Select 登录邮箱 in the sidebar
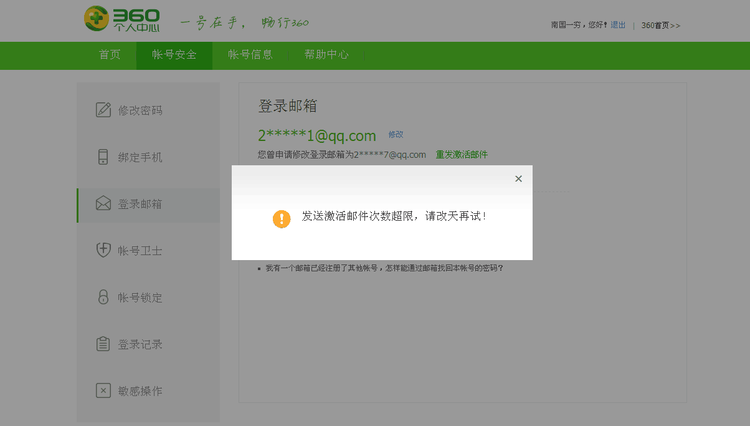 pyautogui.click(x=148, y=205)
